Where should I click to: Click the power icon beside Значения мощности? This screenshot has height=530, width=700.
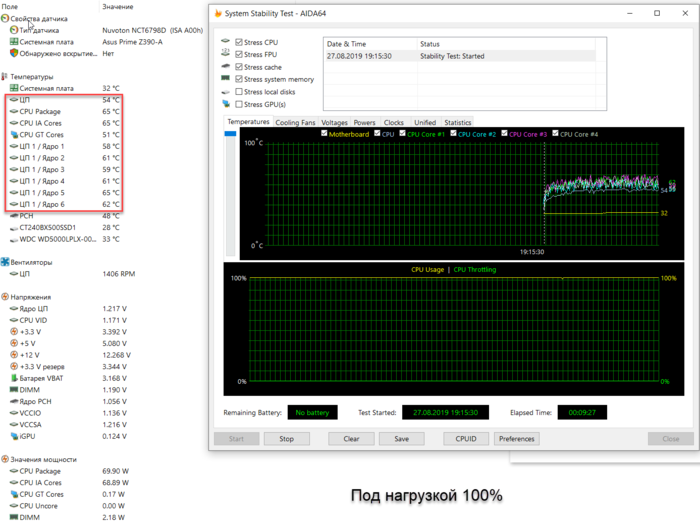click(5, 459)
